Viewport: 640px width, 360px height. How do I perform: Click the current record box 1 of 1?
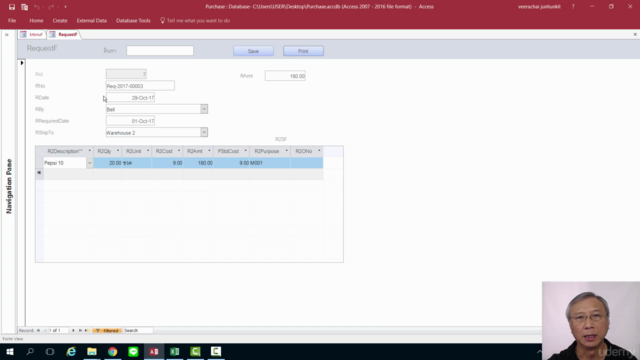click(58, 331)
